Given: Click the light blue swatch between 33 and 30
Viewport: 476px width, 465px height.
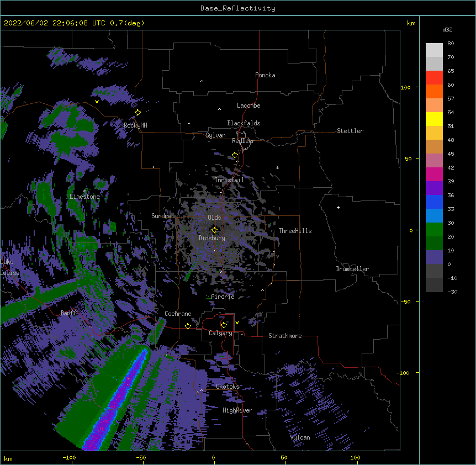Looking at the screenshot, I should coord(434,216).
